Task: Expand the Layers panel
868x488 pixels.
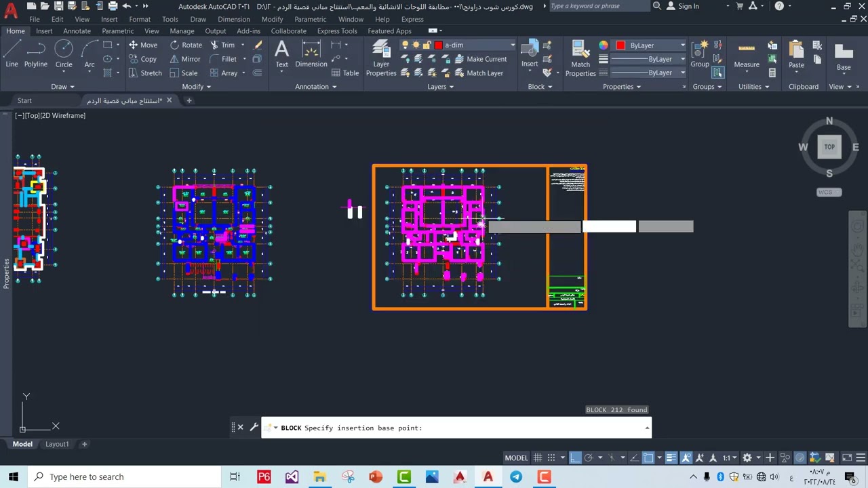Action: pyautogui.click(x=441, y=87)
